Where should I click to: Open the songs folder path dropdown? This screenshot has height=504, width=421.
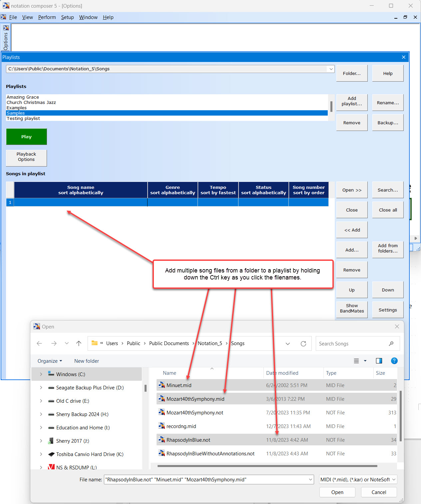(x=331, y=69)
